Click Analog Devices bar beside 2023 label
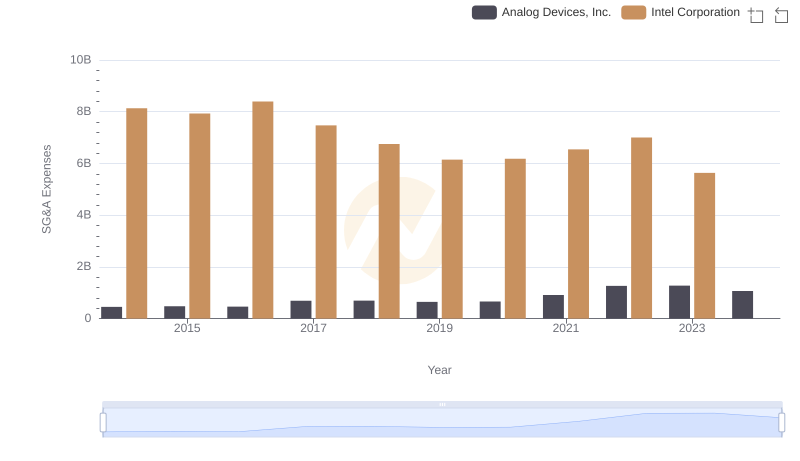Screen dimensions: 800x461 680,302
